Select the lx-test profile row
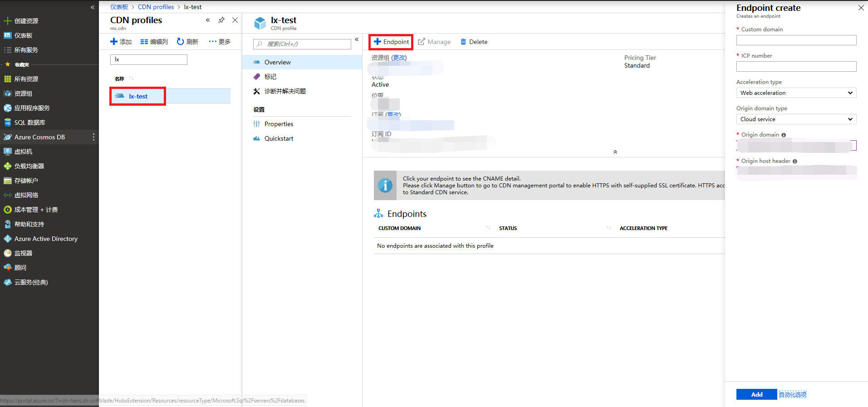Image resolution: width=868 pixels, height=407 pixels. pos(170,96)
